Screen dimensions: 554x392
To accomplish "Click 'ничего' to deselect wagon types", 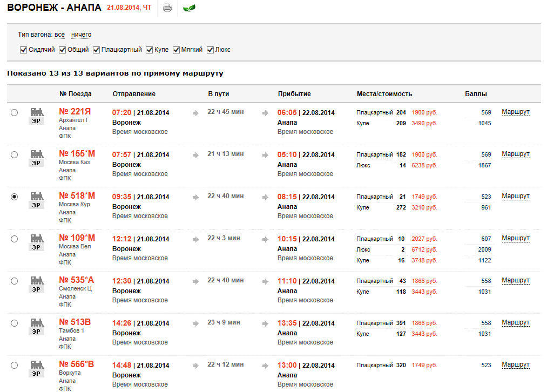I will [x=81, y=35].
